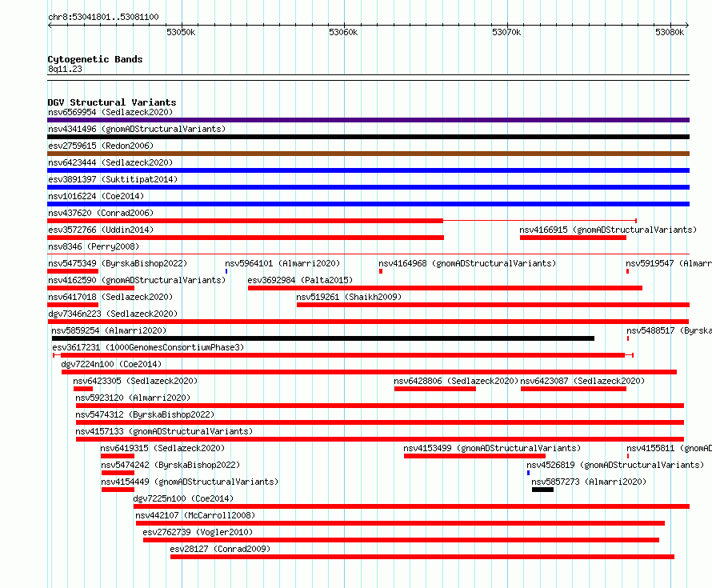712x588 pixels.
Task: Click the DGV Structural Variants track title
Action: point(112,102)
